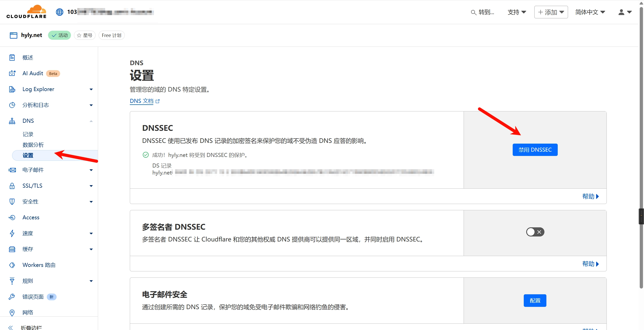Open the DNS 记录 records page
Screen dimensions: 644x330
tap(28, 134)
